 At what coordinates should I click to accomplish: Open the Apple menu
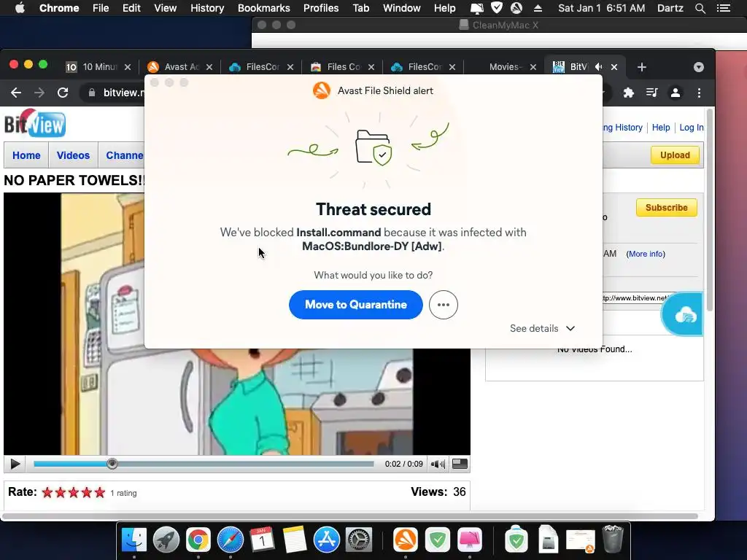point(20,8)
